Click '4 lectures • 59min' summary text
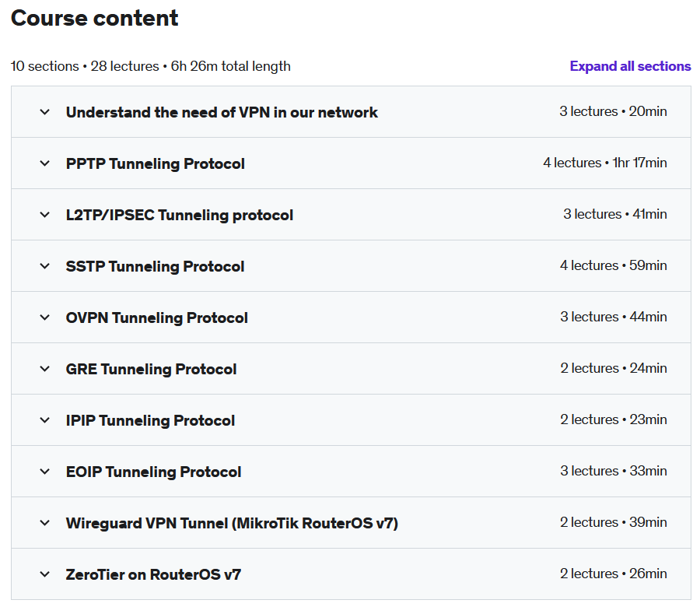This screenshot has width=700, height=607. pos(614,265)
